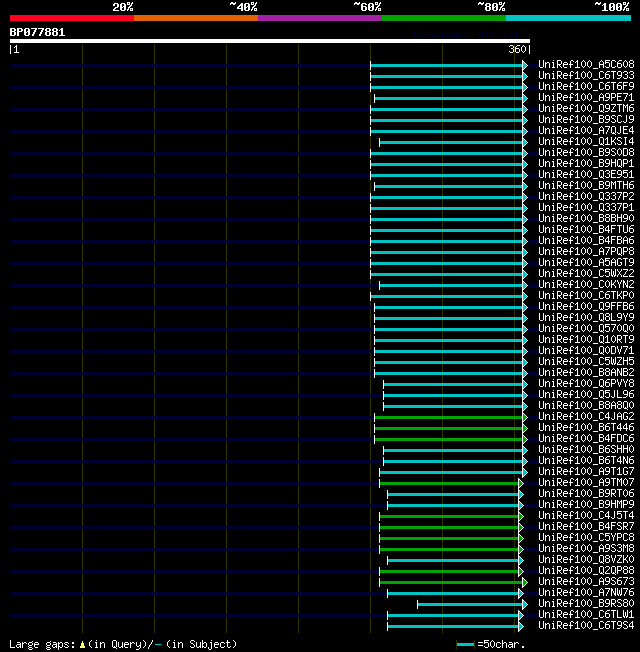The image size is (640, 652).
Task: Select label UniRef100_A7NW76
Action: [x=586, y=593]
